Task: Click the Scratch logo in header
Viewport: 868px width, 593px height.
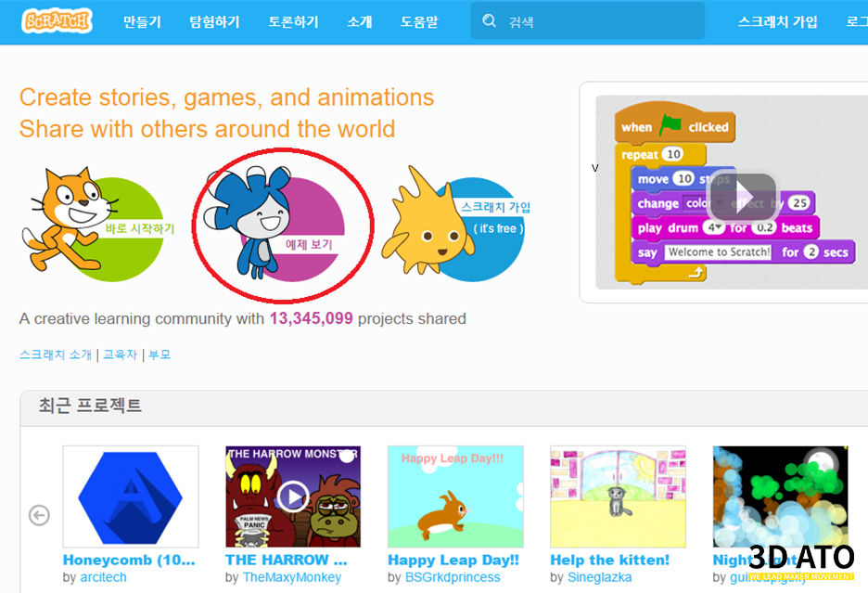Action: point(57,21)
